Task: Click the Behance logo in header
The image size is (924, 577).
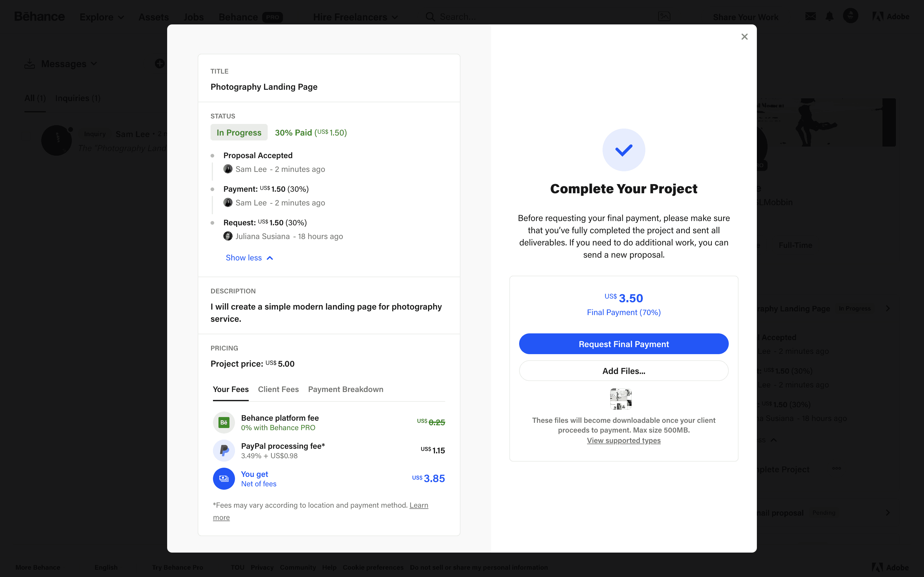Action: (39, 17)
